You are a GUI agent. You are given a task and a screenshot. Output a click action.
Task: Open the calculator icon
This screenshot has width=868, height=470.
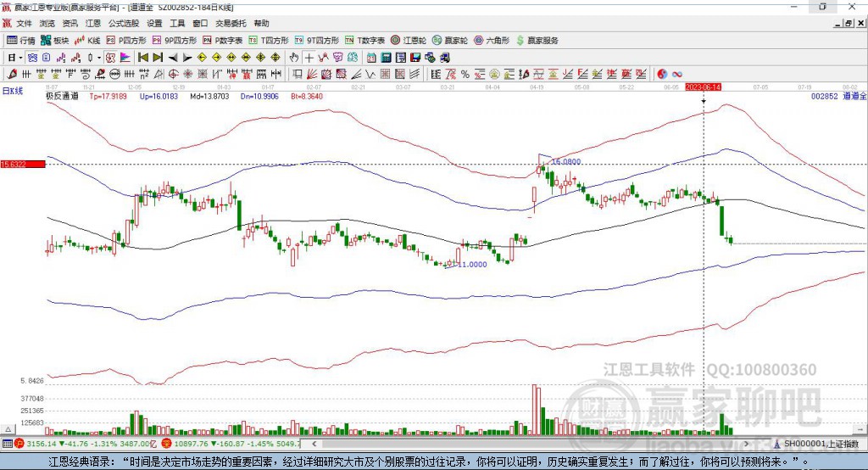(x=386, y=58)
